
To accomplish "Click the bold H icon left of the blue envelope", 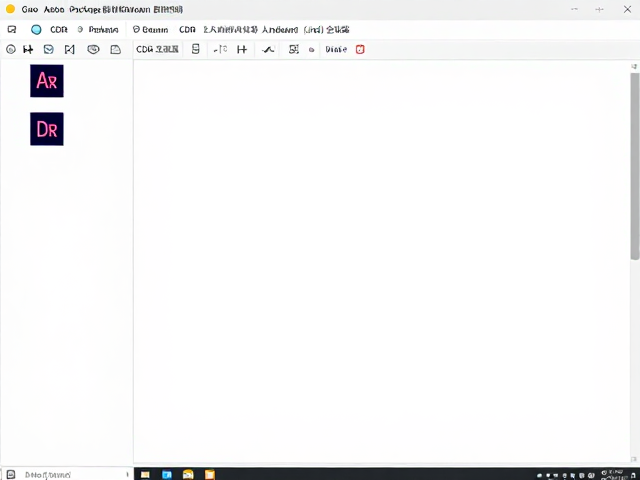I will [x=28, y=49].
